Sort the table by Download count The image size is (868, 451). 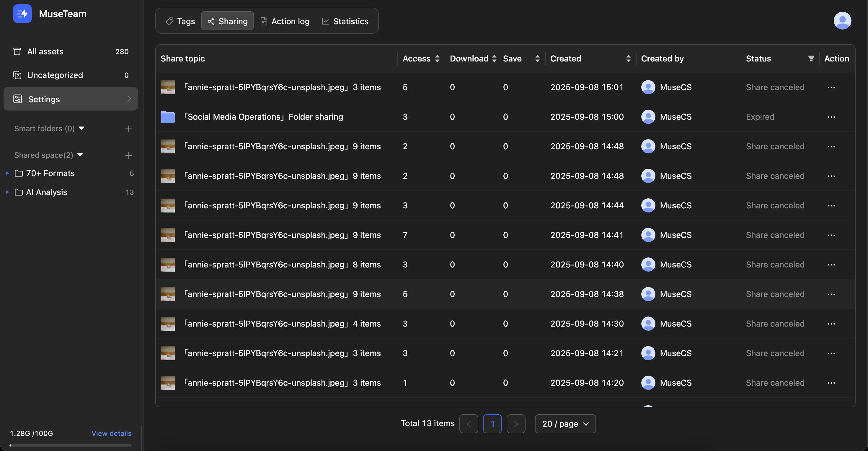click(494, 59)
